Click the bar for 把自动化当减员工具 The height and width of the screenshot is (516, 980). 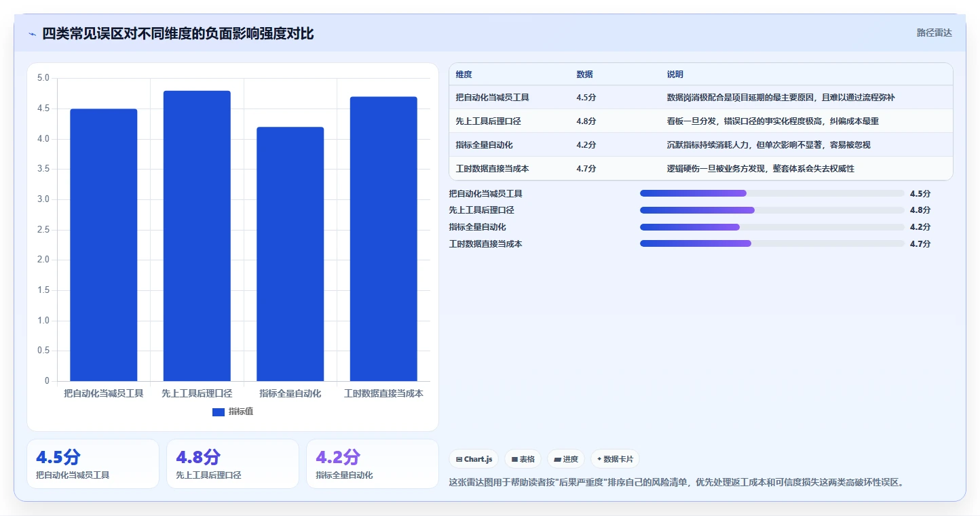pos(104,245)
